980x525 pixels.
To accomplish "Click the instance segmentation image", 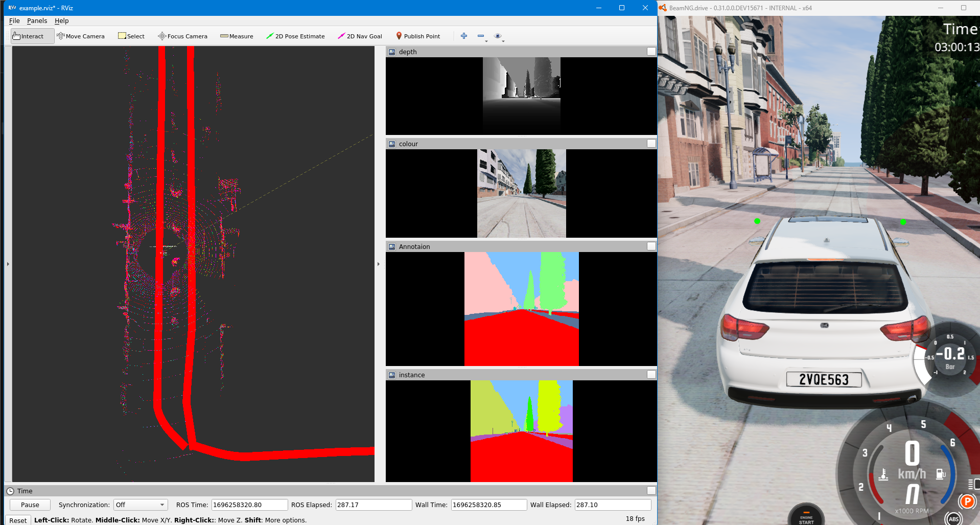I will coord(522,431).
